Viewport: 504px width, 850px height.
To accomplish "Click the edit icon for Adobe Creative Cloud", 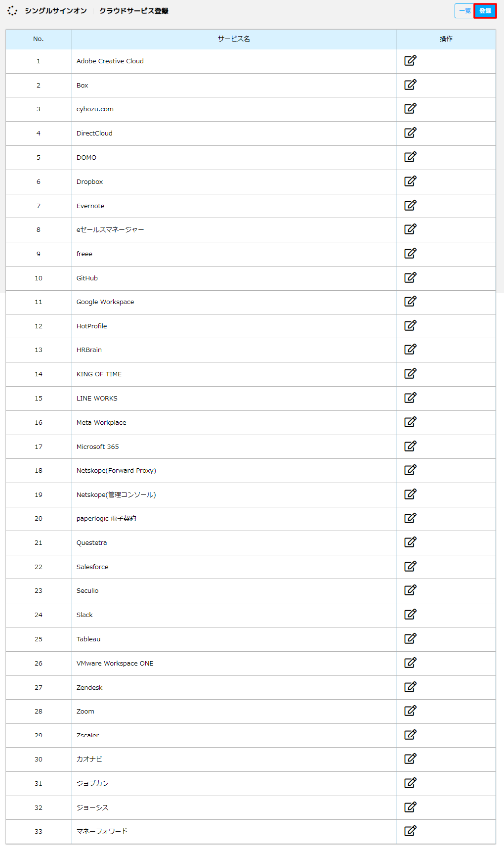I will pyautogui.click(x=411, y=60).
